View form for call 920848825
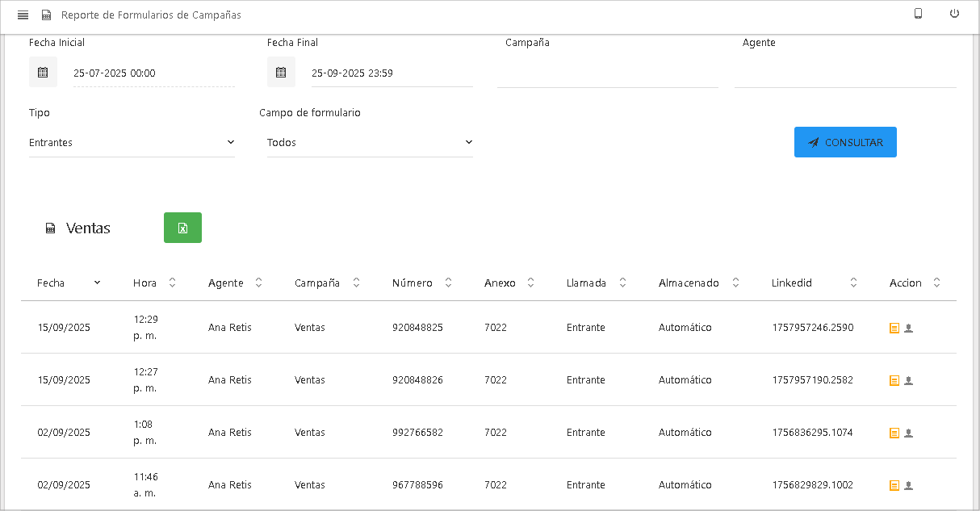Viewport: 980px width, 511px height. coord(894,329)
